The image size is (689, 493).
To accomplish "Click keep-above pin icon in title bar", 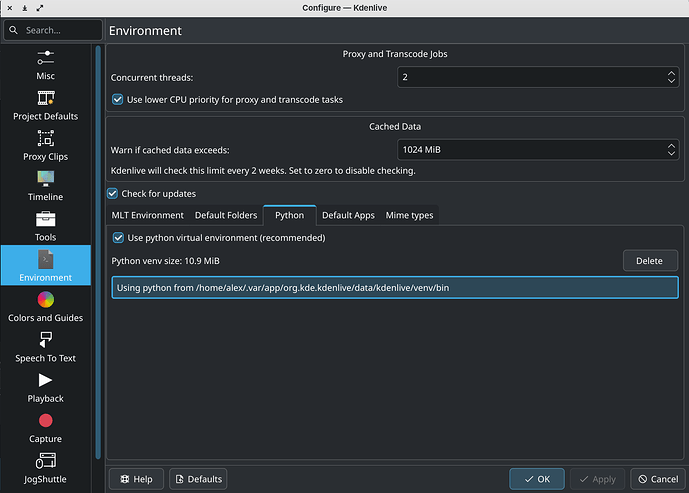I will [25, 8].
